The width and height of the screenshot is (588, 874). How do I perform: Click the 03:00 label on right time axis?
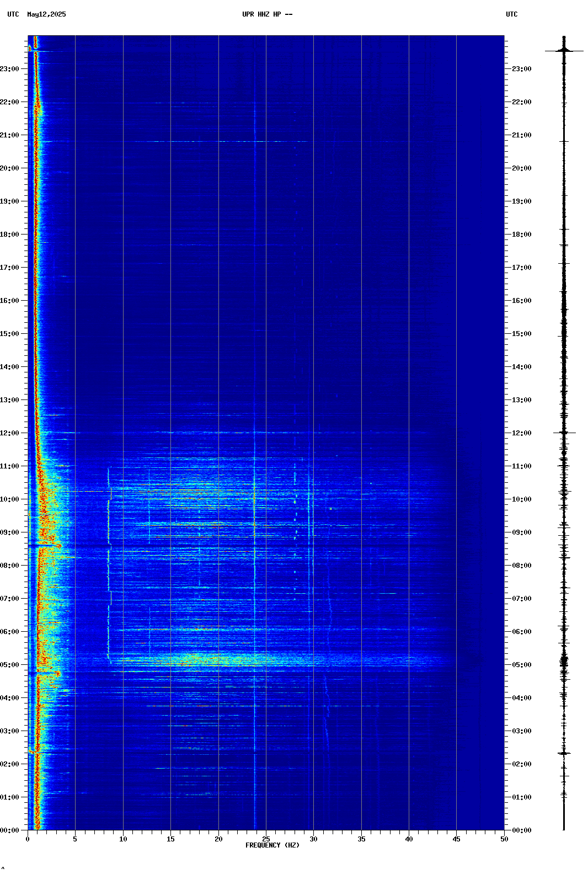click(522, 731)
